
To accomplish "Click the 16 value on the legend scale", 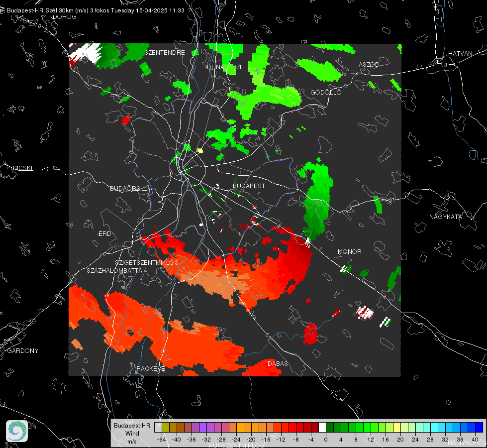I will (x=386, y=440).
